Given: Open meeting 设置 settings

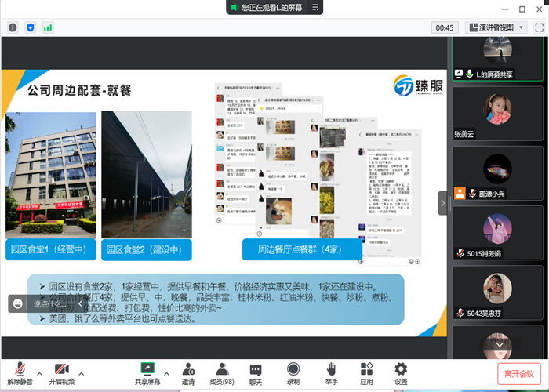Looking at the screenshot, I should (401, 372).
